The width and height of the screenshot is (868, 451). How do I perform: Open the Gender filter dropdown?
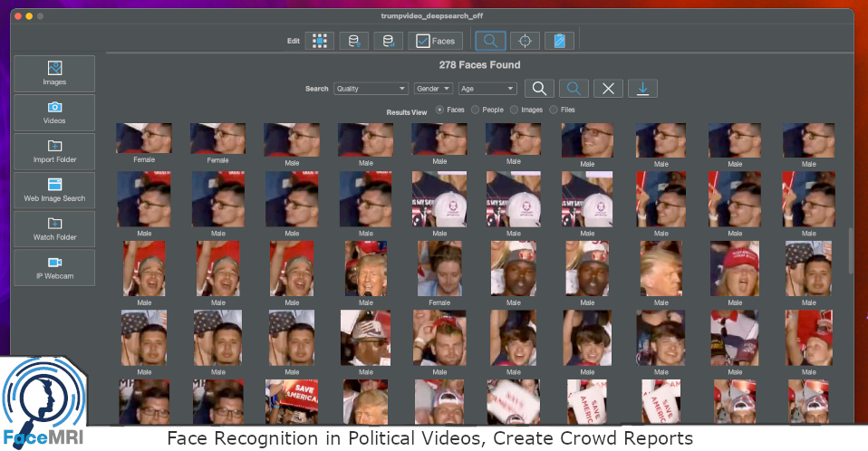[433, 89]
